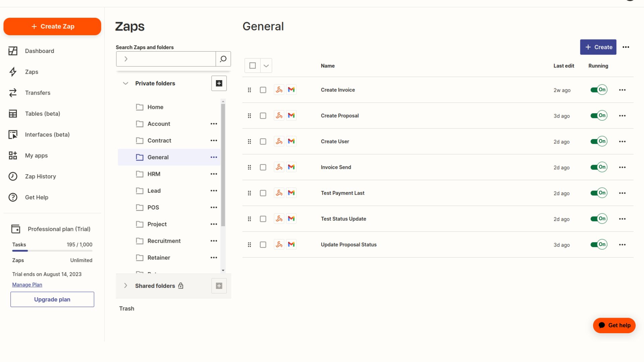
Task: Click Gmail icon on Create User row
Action: pyautogui.click(x=291, y=141)
